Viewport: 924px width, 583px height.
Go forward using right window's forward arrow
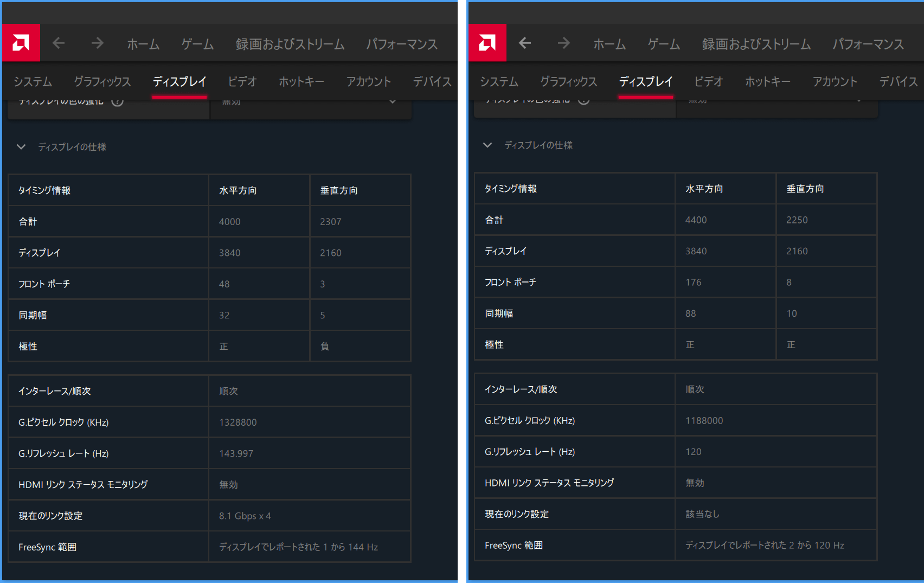pyautogui.click(x=563, y=43)
